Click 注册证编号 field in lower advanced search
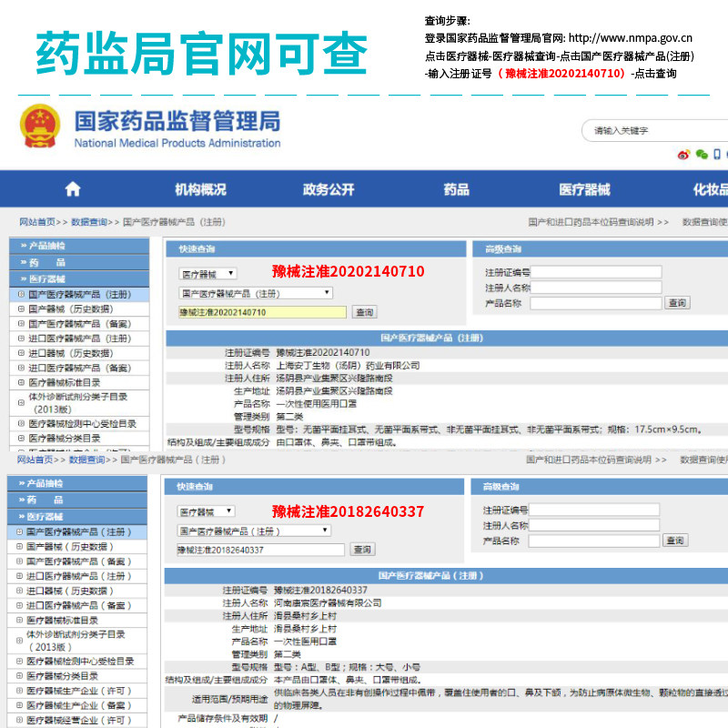728x728 pixels. pyautogui.click(x=594, y=510)
